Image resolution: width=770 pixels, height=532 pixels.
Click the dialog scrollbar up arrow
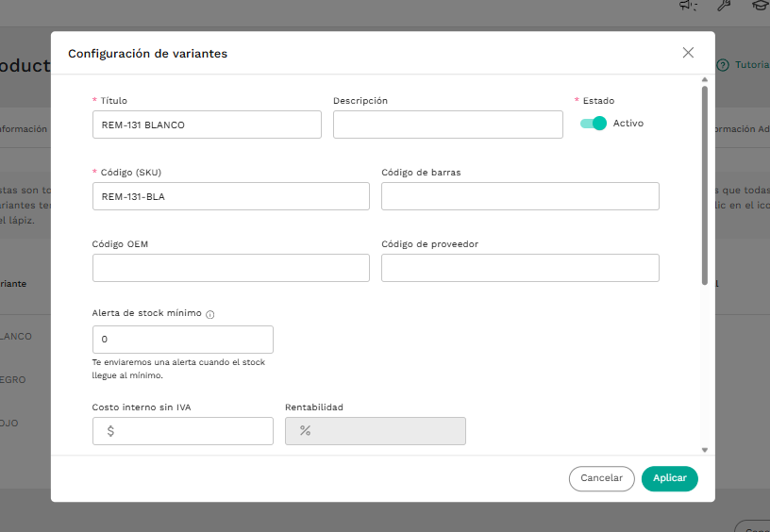point(705,79)
